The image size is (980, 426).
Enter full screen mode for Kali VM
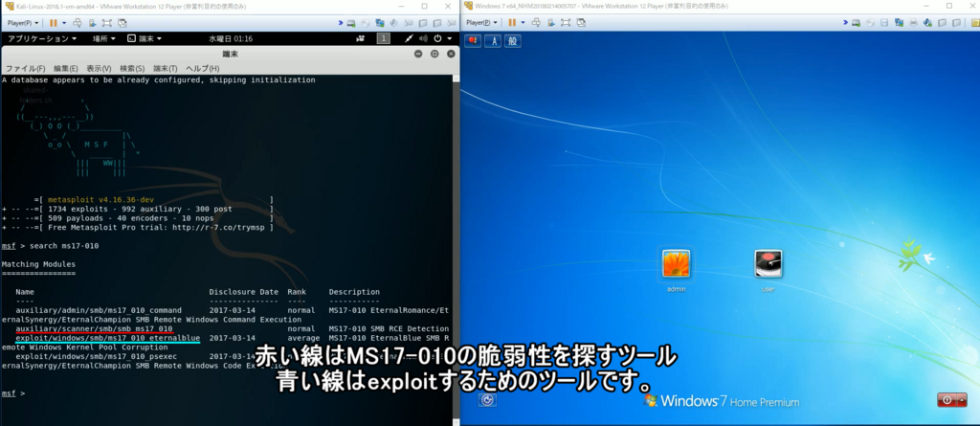[107, 23]
